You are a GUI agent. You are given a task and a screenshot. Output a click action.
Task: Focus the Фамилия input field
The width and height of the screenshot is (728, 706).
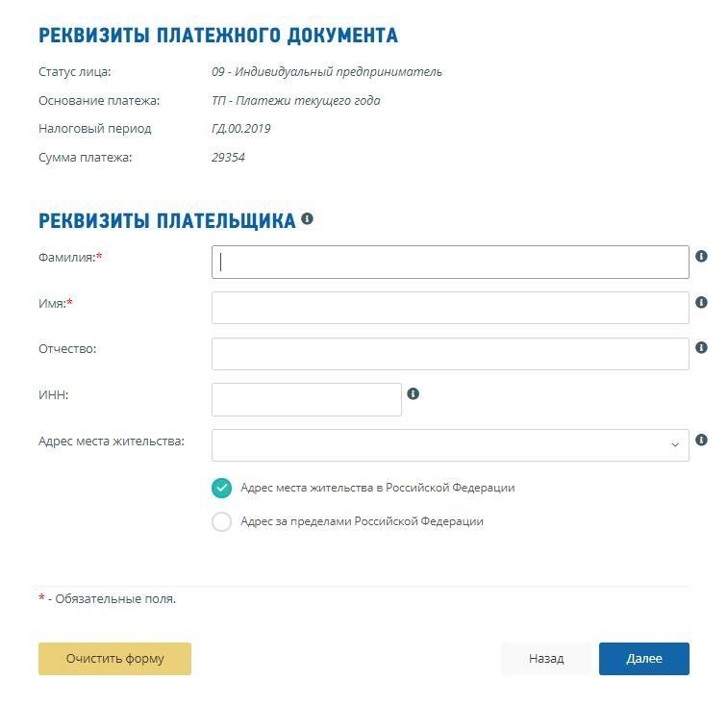pyautogui.click(x=450, y=263)
